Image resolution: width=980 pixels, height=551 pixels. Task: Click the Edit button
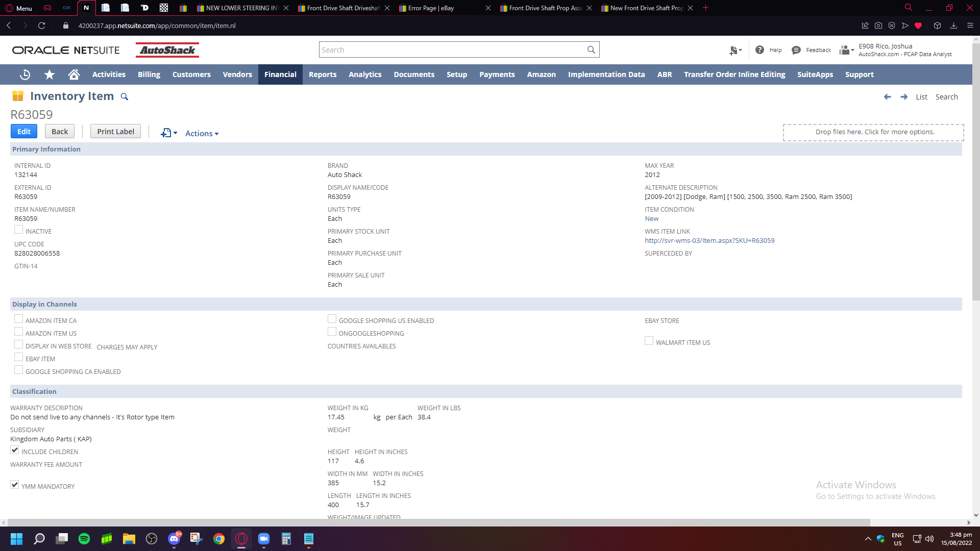[24, 132]
